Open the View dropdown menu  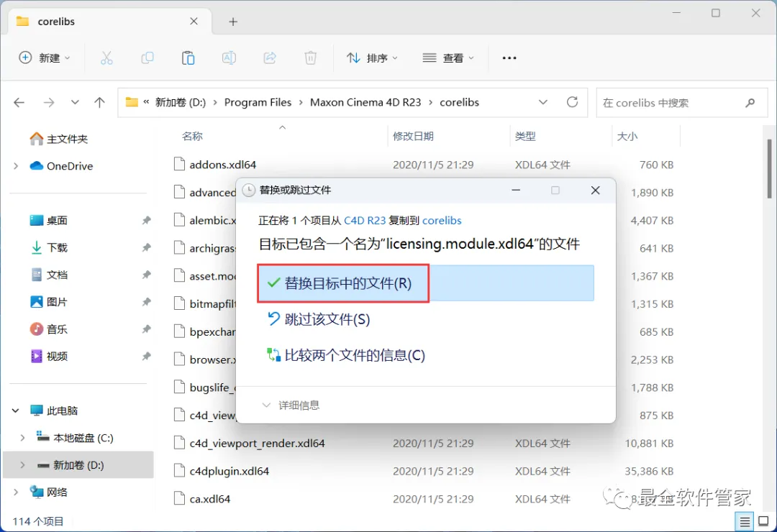pyautogui.click(x=448, y=58)
